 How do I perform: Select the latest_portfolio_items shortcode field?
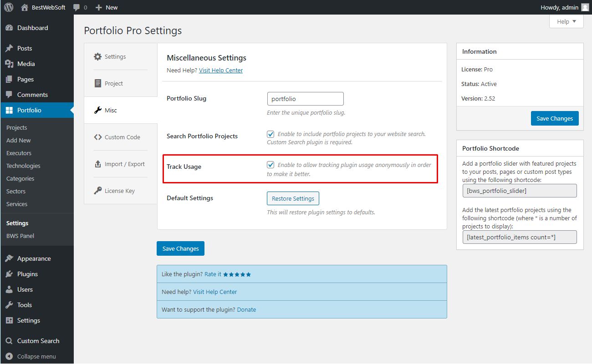coord(520,237)
